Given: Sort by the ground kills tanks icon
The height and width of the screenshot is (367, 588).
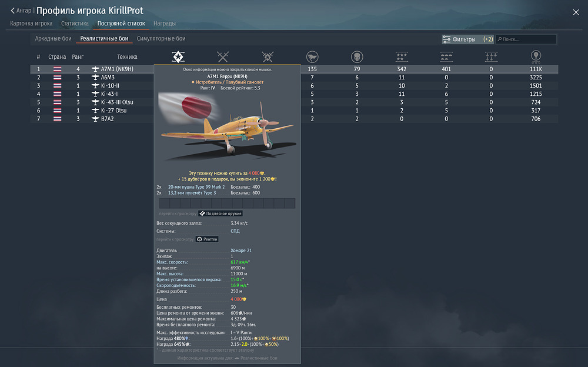Looking at the screenshot, I should pos(446,56).
